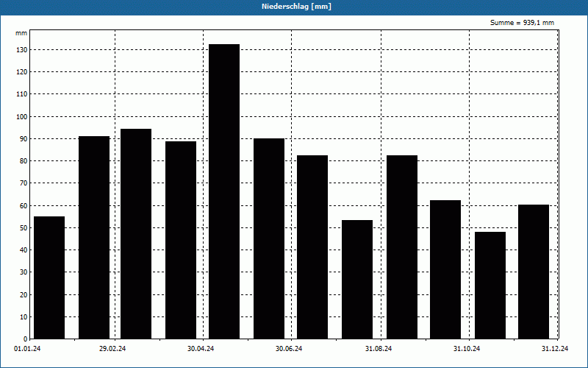Click the tenth bar near 62 mm
The image size is (588, 368).
coord(445,269)
